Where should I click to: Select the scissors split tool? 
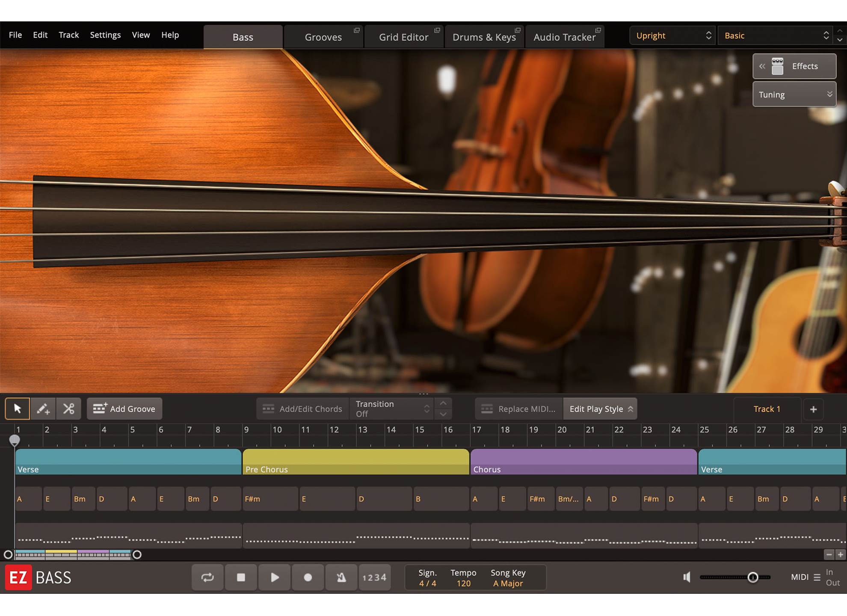(x=68, y=409)
